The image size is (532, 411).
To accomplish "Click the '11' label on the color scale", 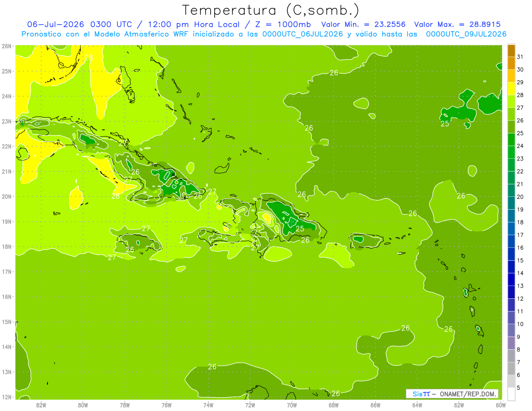I will [520, 311].
